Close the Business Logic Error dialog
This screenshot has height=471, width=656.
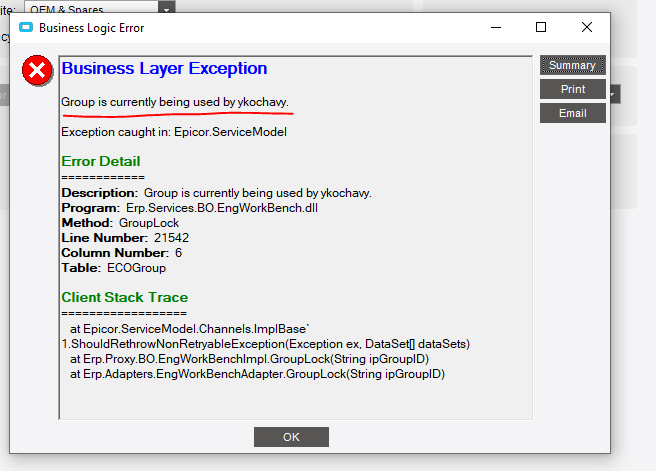[587, 27]
